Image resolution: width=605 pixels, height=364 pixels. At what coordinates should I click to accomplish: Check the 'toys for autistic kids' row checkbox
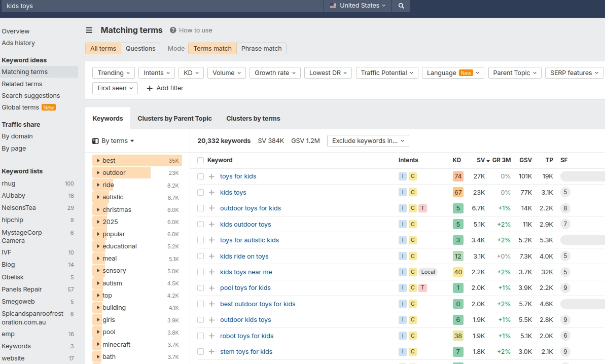tap(200, 240)
